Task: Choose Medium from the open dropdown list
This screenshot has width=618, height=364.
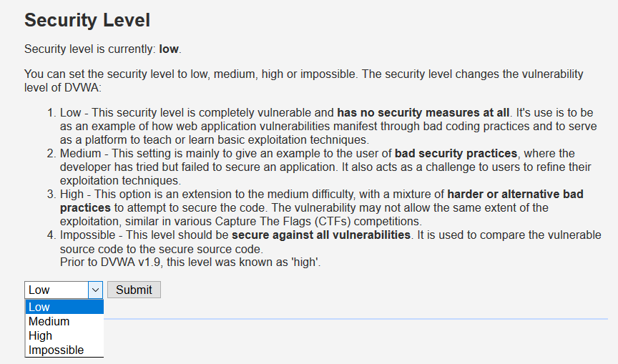Action: pyautogui.click(x=49, y=322)
